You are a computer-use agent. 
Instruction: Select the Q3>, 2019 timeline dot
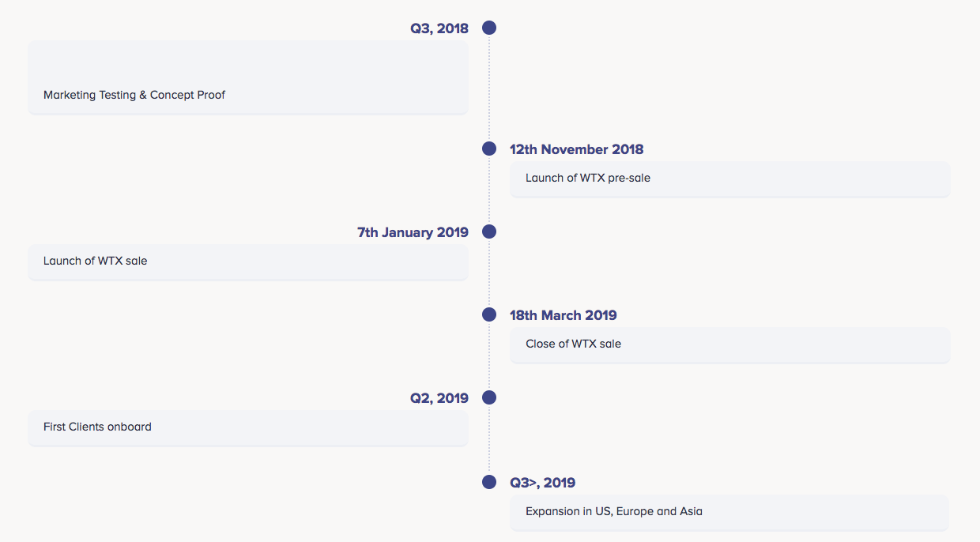tap(489, 482)
